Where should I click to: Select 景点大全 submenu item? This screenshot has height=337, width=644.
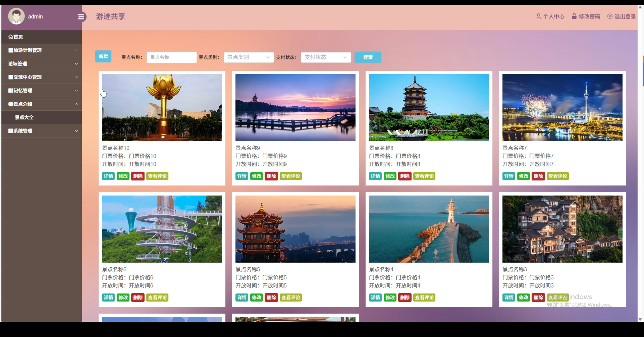(x=24, y=117)
